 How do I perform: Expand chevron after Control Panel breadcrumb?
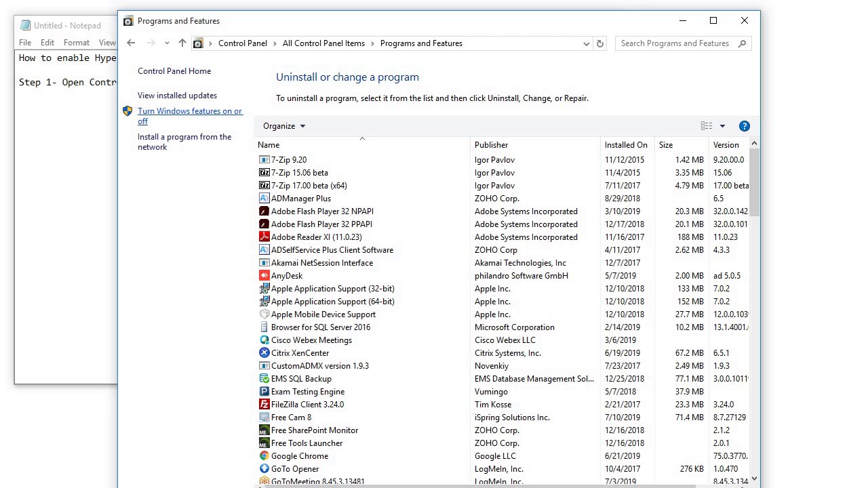[x=275, y=43]
